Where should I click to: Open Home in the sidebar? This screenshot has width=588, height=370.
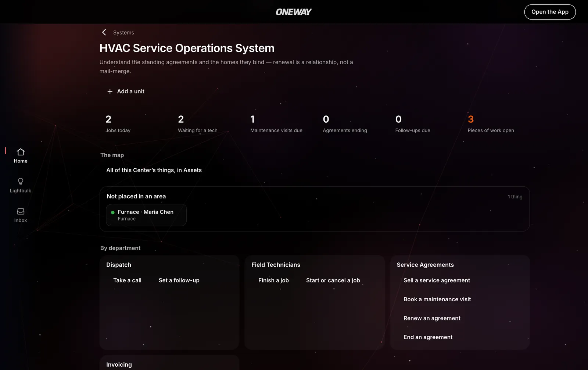21,156
